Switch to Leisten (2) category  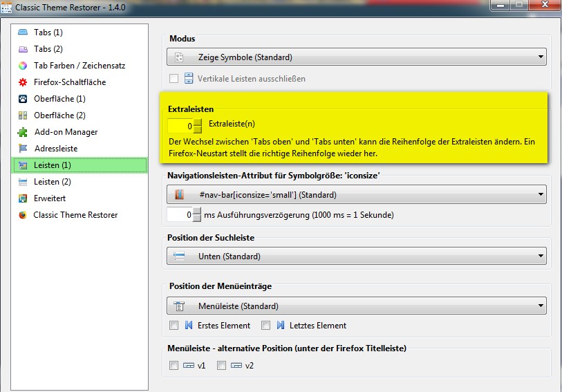click(x=79, y=182)
